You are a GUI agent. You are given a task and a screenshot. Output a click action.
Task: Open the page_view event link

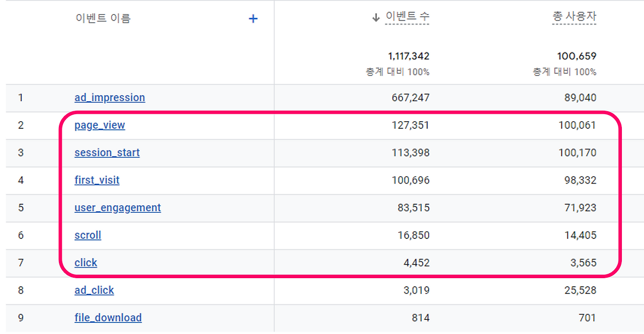[x=99, y=125]
